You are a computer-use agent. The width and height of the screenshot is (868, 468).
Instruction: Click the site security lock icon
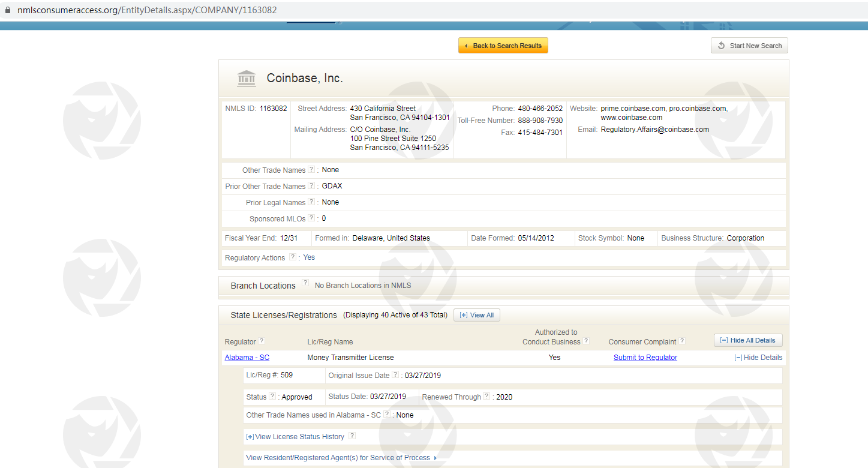point(8,10)
